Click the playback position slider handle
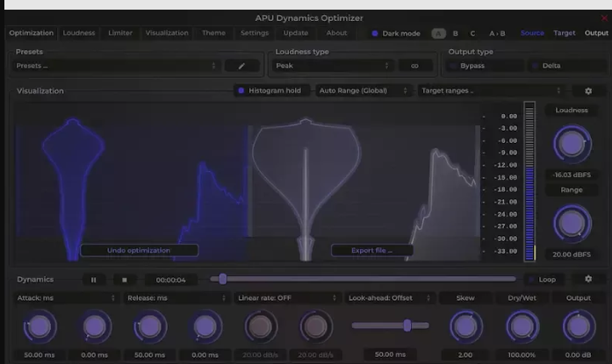 222,279
